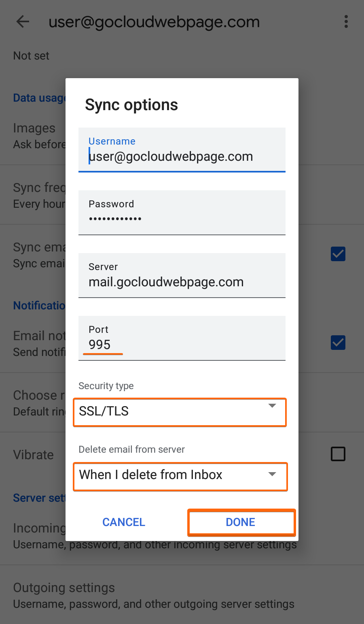The image size is (364, 624).
Task: Open the Delete email from server dropdown
Action: (180, 476)
